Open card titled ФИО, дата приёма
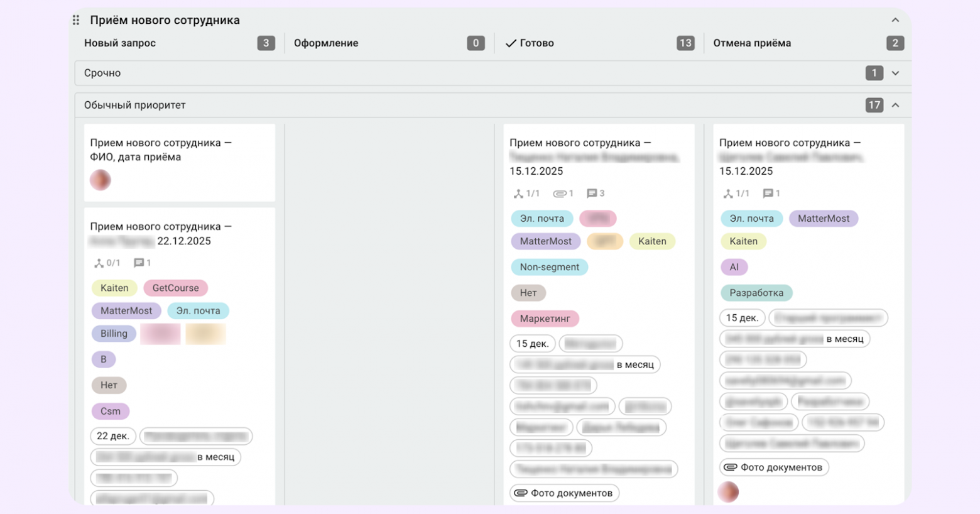 coord(161,150)
